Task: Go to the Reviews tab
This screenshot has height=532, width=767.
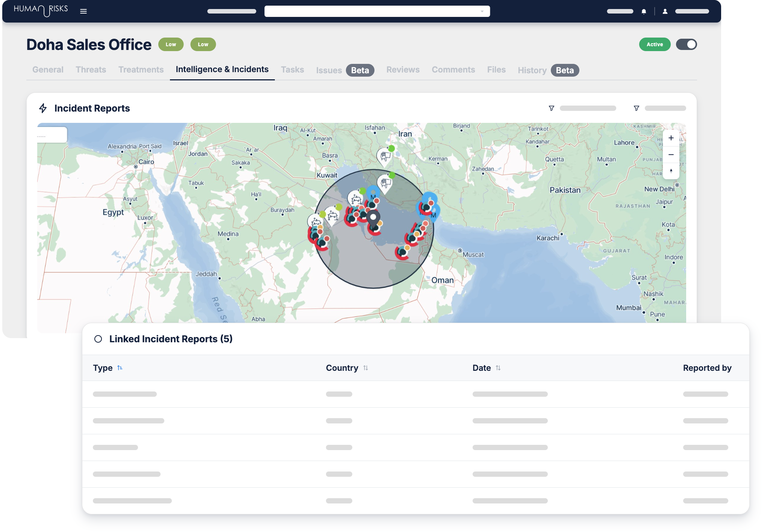Action: pyautogui.click(x=403, y=70)
